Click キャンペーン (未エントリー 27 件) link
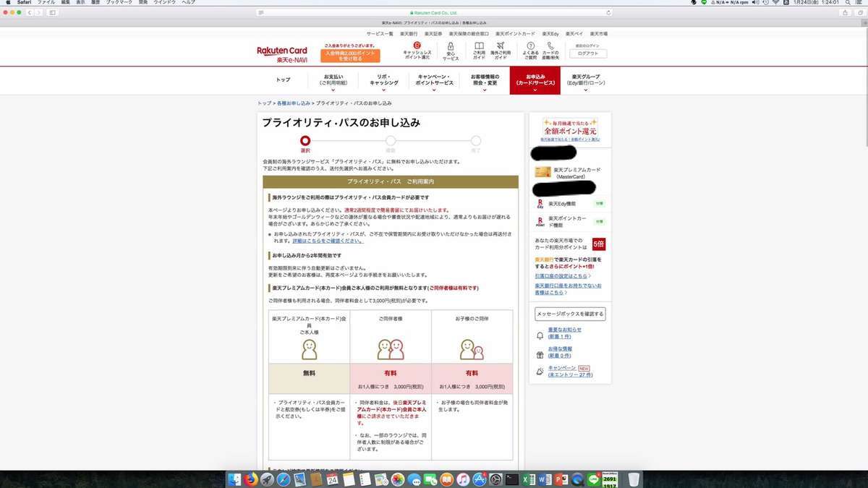Image resolution: width=868 pixels, height=488 pixels. (570, 372)
